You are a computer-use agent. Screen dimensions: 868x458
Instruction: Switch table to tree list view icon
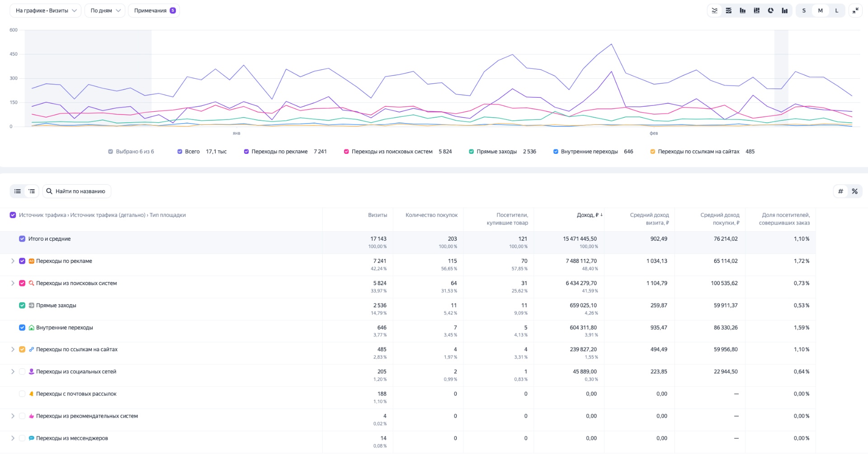click(x=31, y=191)
